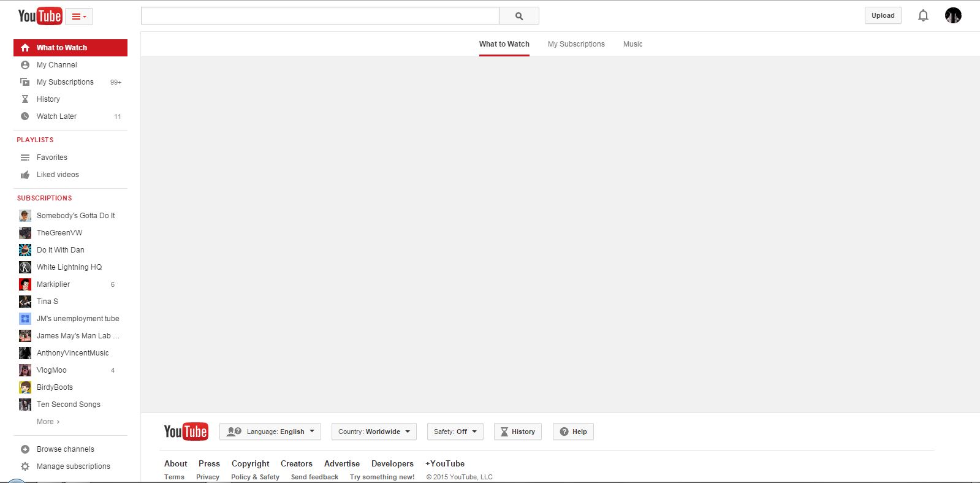
Task: Focus the search input field
Action: [320, 16]
